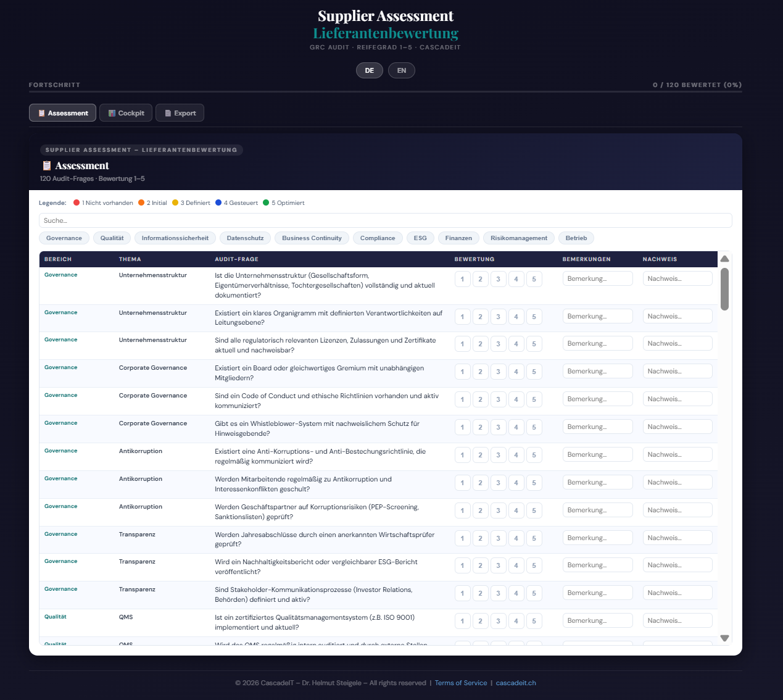Click scroll-up arrow of the table
The height and width of the screenshot is (700, 783).
click(x=725, y=259)
